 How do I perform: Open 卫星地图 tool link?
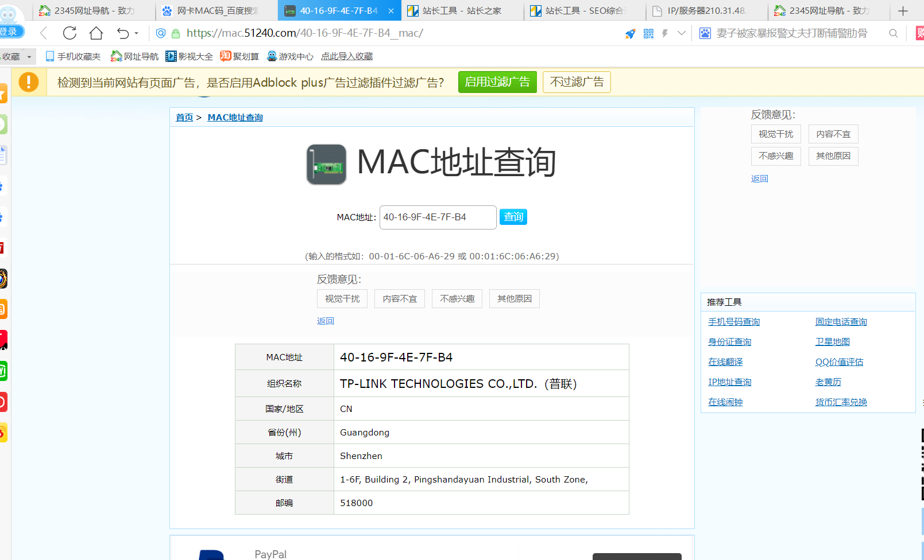point(833,342)
